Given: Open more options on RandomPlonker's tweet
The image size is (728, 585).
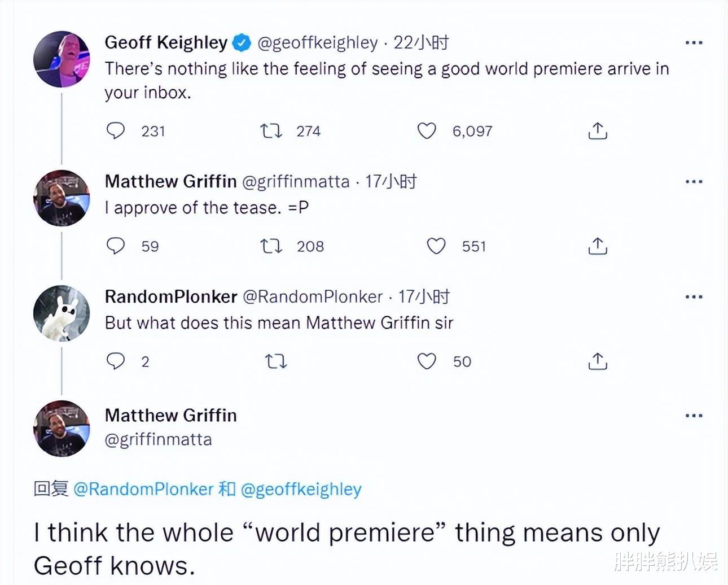Looking at the screenshot, I should point(694,297).
